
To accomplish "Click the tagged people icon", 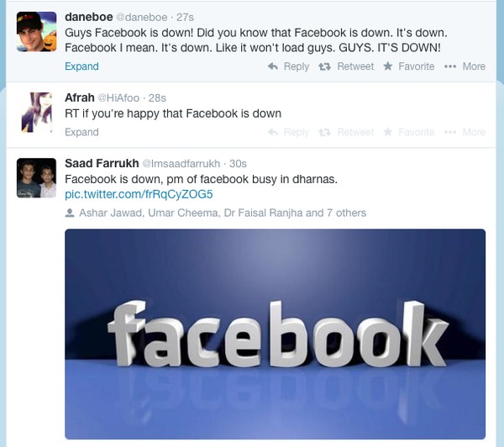I will pyautogui.click(x=70, y=213).
